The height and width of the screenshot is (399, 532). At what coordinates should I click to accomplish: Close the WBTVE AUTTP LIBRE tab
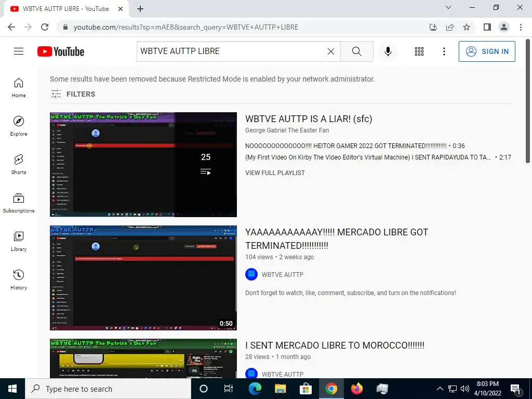(x=121, y=9)
